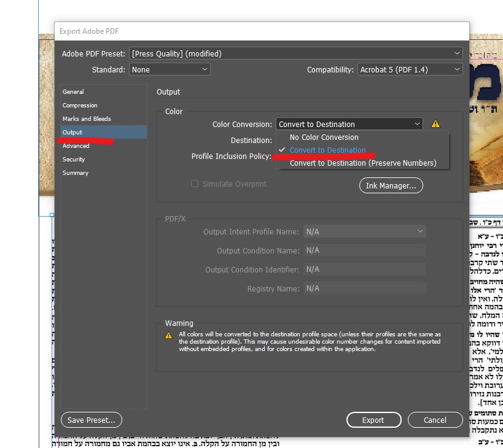Open the Standard dropdown set to None
The width and height of the screenshot is (503, 448).
pyautogui.click(x=170, y=69)
